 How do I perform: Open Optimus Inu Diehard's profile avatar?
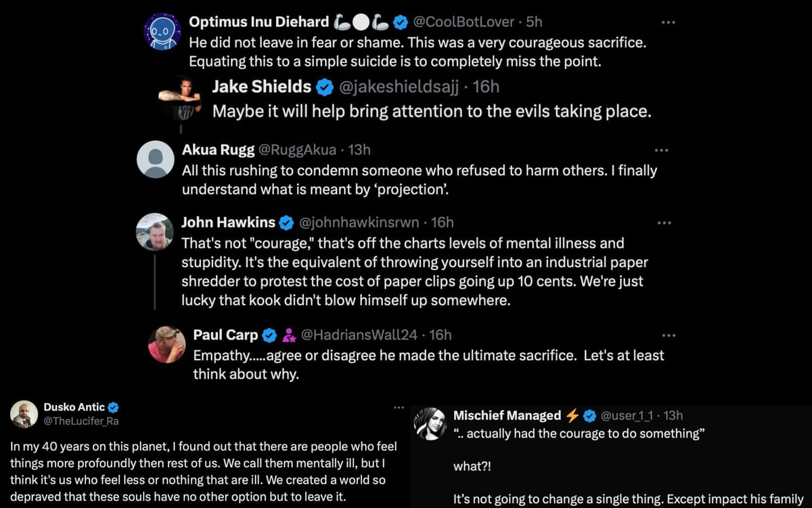click(162, 32)
